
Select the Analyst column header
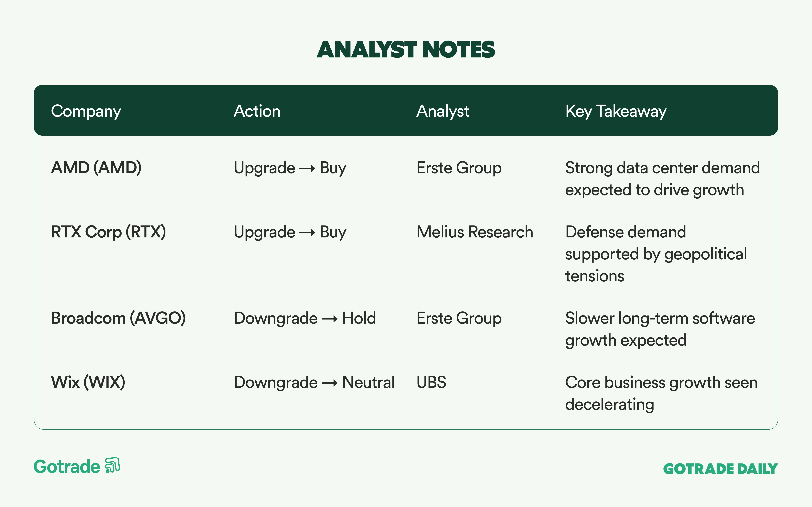pos(443,111)
